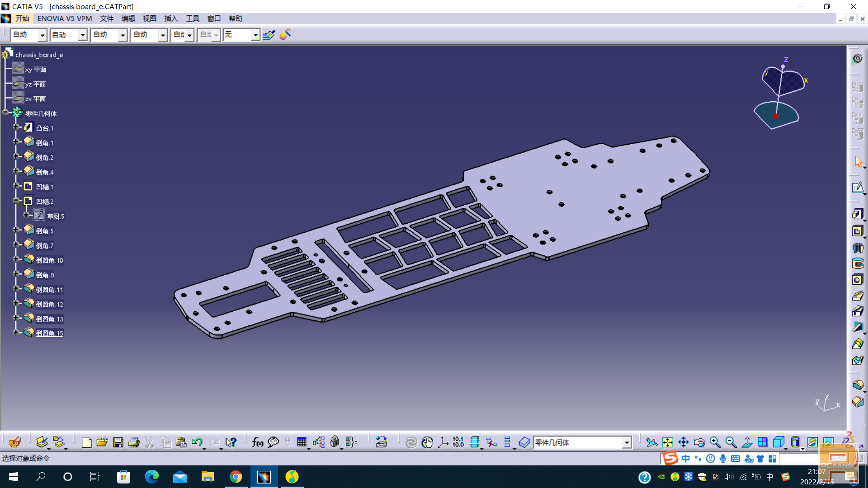Click the Fit All In view icon
Image resolution: width=868 pixels, height=488 pixels.
tap(667, 442)
